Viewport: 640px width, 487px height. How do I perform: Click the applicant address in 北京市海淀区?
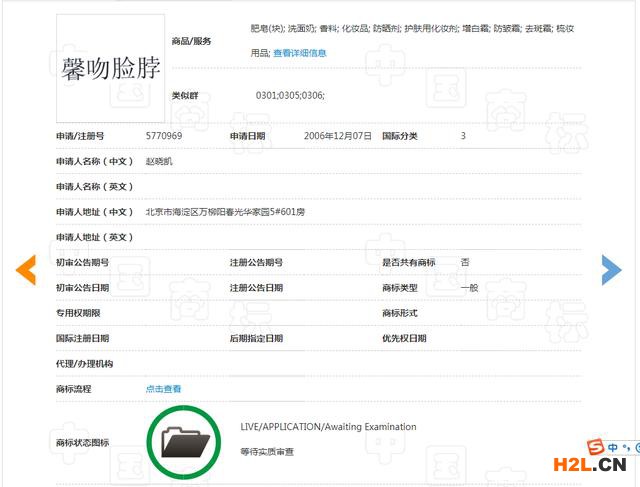[x=225, y=212]
